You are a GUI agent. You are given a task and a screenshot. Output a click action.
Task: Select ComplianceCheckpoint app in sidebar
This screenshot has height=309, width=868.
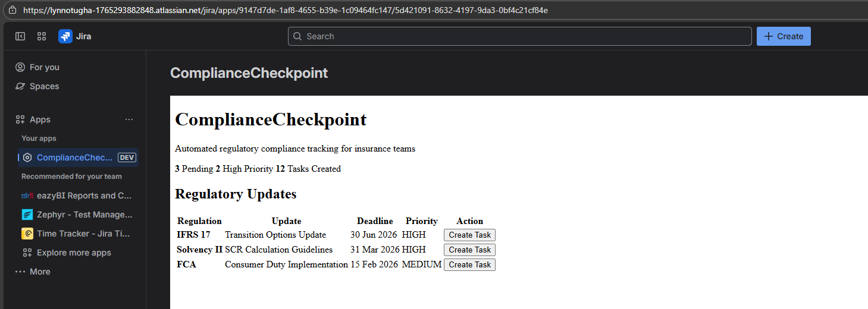click(78, 157)
